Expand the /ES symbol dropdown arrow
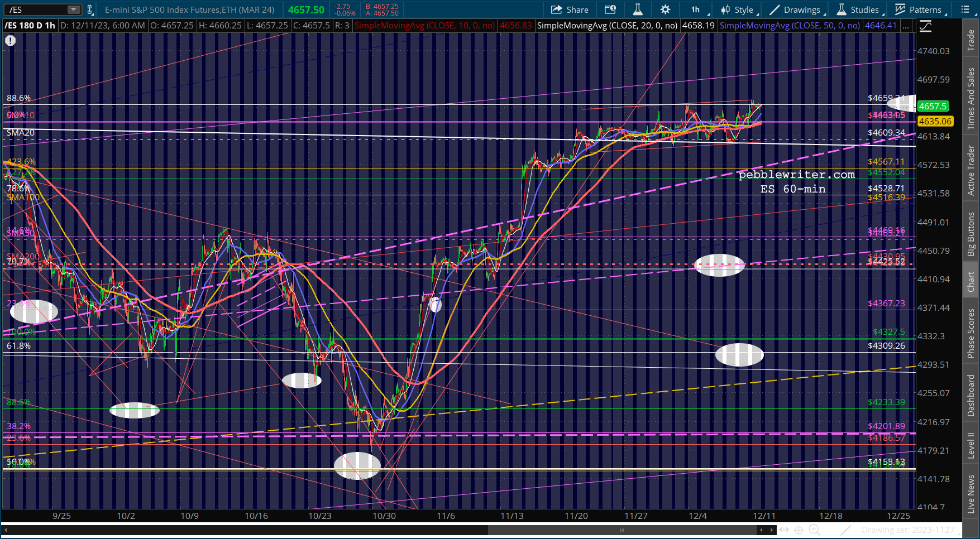This screenshot has width=980, height=539. 74,9
